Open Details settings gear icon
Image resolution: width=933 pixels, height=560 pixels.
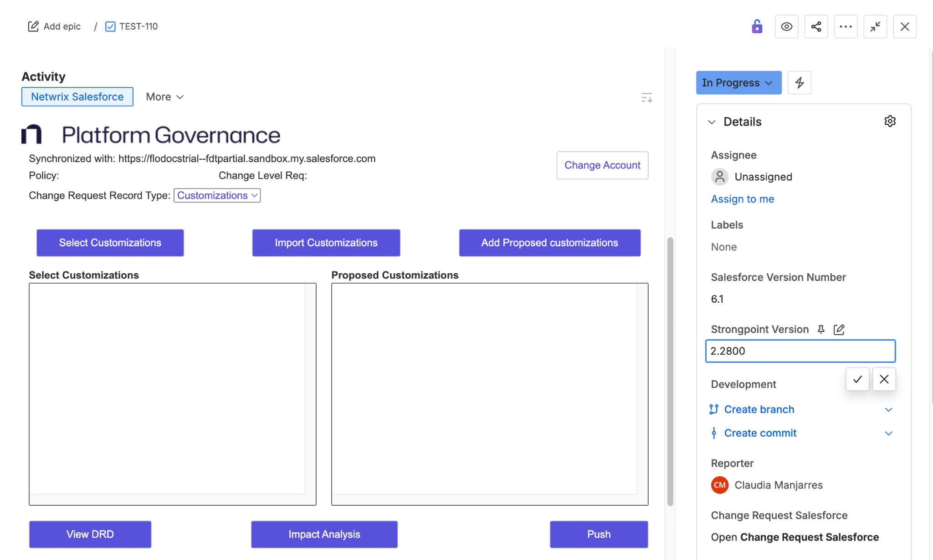pyautogui.click(x=890, y=121)
